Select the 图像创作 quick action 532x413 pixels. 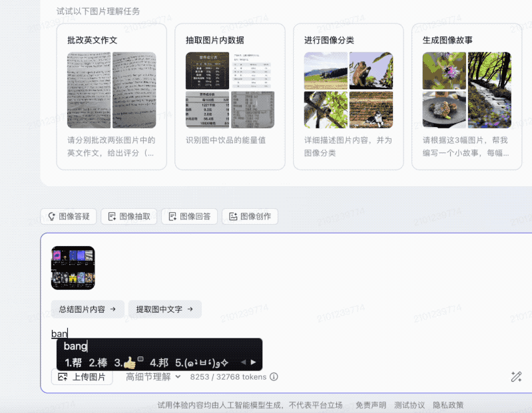[x=250, y=217]
